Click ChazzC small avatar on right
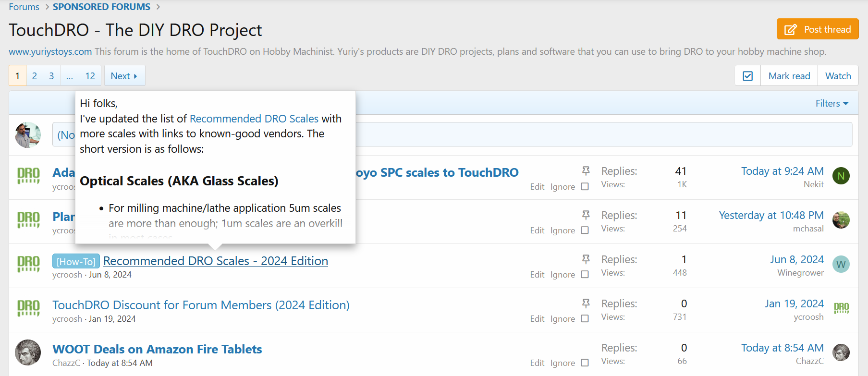 pos(841,352)
